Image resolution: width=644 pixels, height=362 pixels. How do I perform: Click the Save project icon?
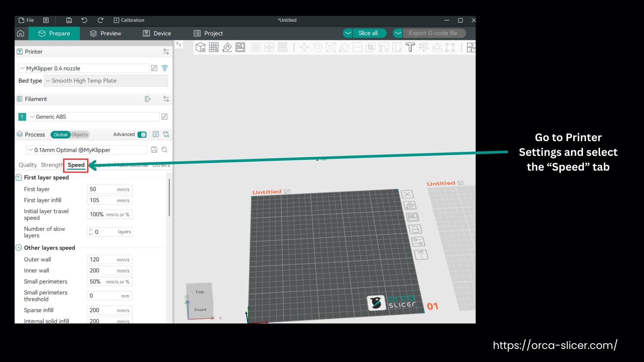(69, 20)
